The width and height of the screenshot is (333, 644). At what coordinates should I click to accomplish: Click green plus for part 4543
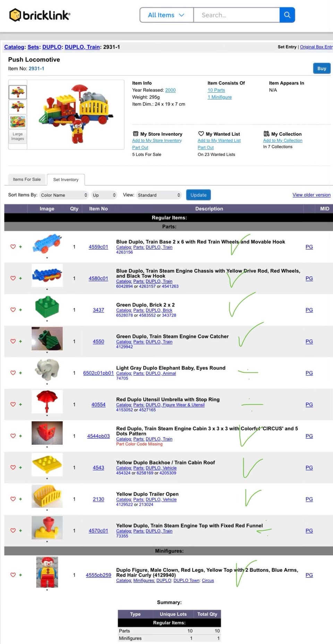tap(20, 468)
